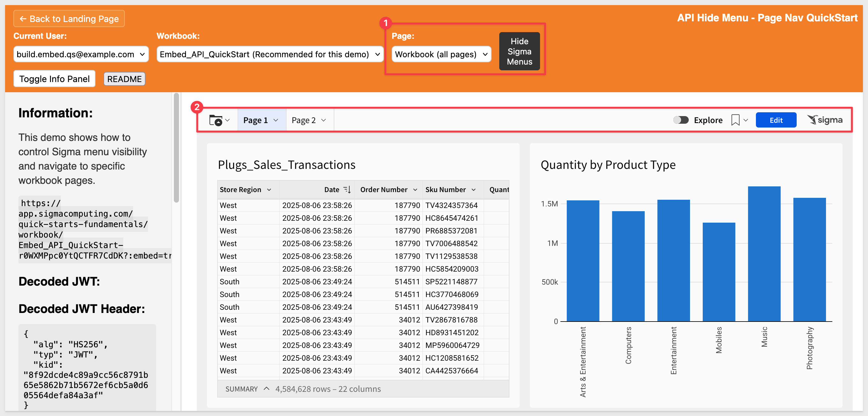The image size is (868, 416).
Task: Expand the SUMMARY bar caret
Action: pyautogui.click(x=266, y=388)
